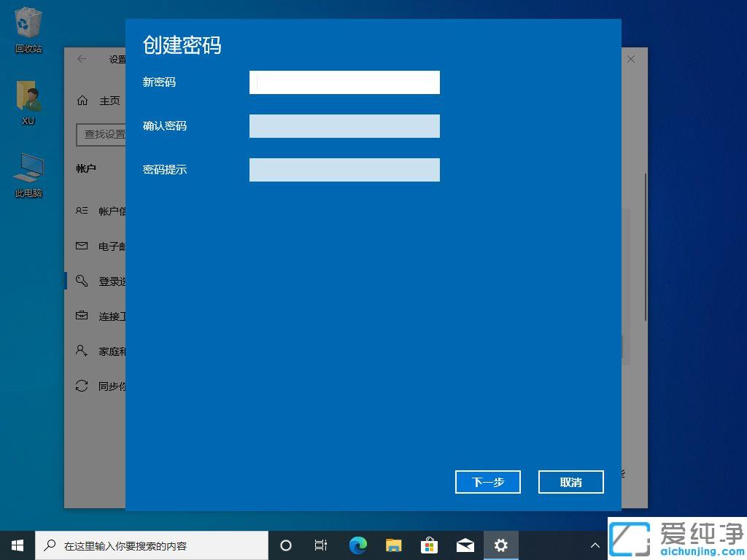Screen dimensions: 747x560
Task: Launch Microsoft Store from the taskbar
Action: coord(429,545)
